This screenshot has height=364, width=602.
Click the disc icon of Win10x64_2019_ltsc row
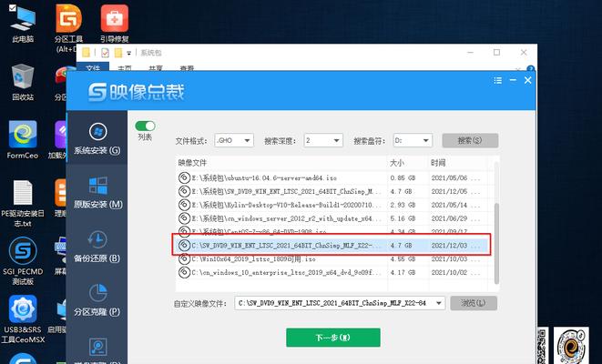tap(184, 258)
